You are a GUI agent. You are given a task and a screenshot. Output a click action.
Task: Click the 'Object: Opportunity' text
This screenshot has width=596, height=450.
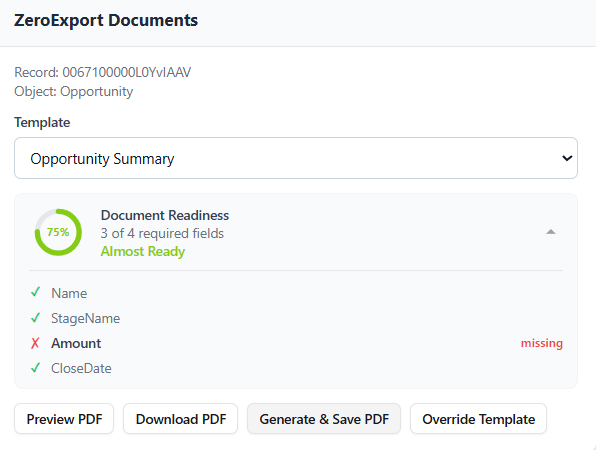[x=74, y=91]
